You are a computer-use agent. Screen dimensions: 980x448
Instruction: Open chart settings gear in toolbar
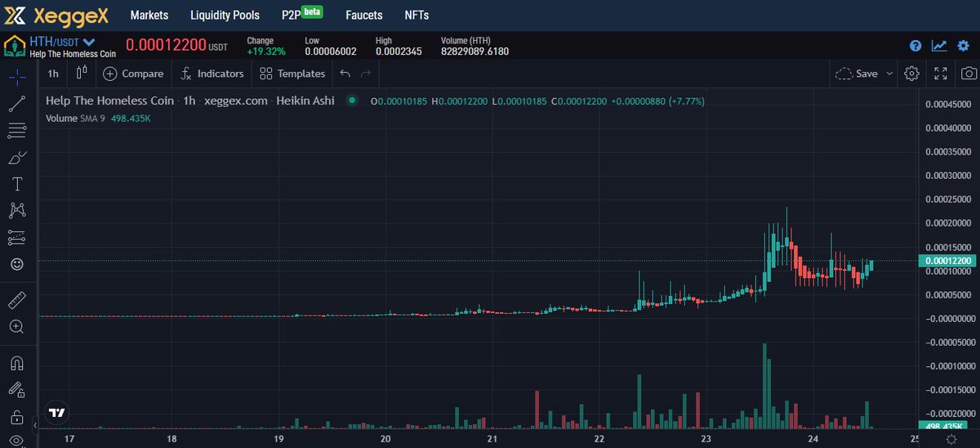click(x=912, y=74)
